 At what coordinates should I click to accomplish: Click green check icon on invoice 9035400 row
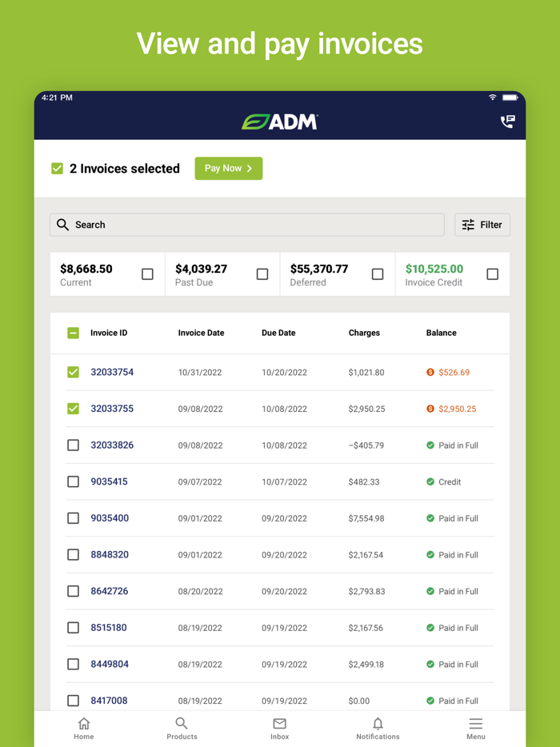(x=430, y=518)
